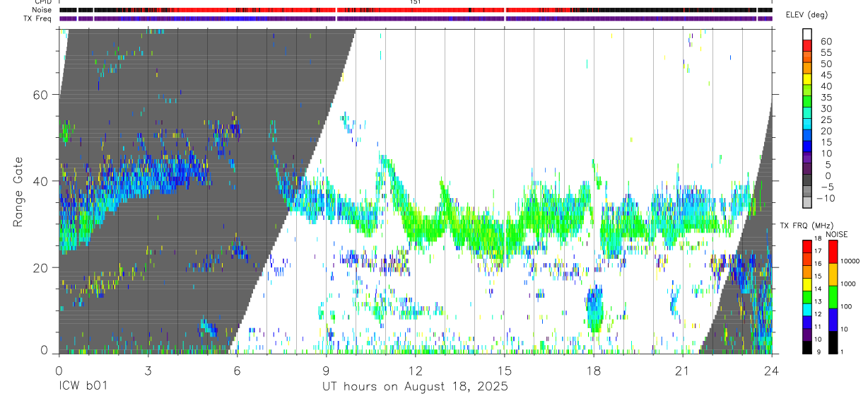
Task: Click the 'Range Gate' y-axis title
Action: 18,192
